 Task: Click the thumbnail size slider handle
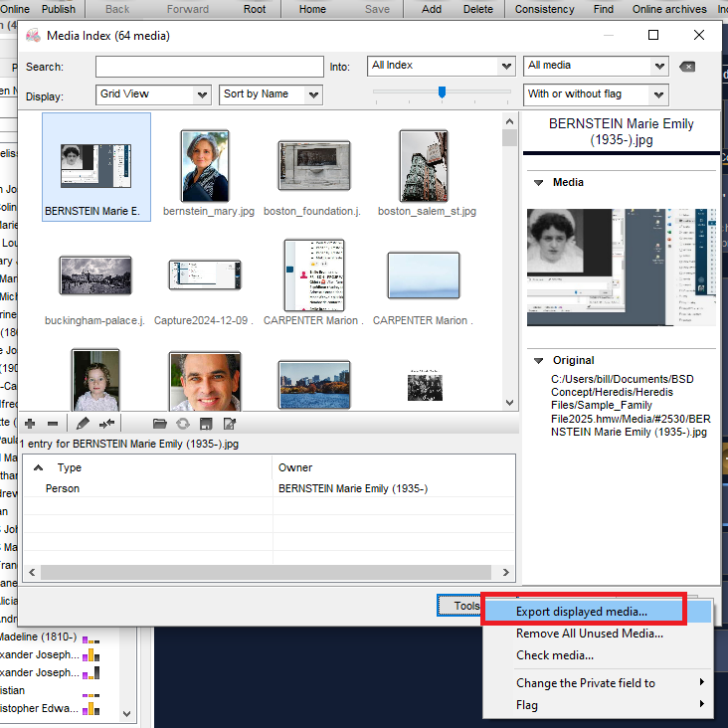click(442, 92)
